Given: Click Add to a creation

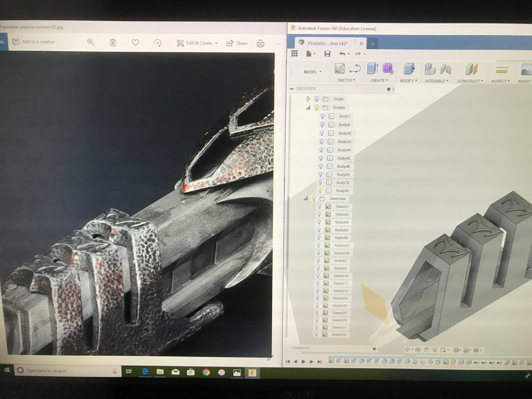Looking at the screenshot, I should tap(33, 42).
